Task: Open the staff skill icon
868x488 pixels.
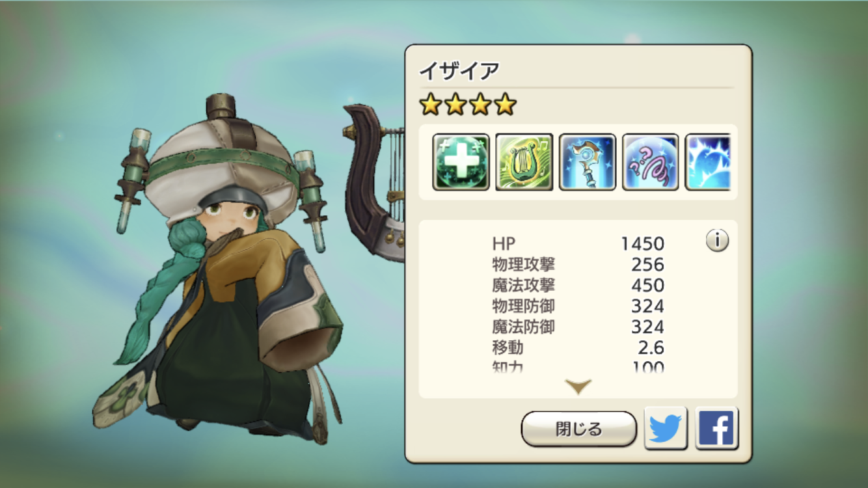Action: click(x=588, y=162)
